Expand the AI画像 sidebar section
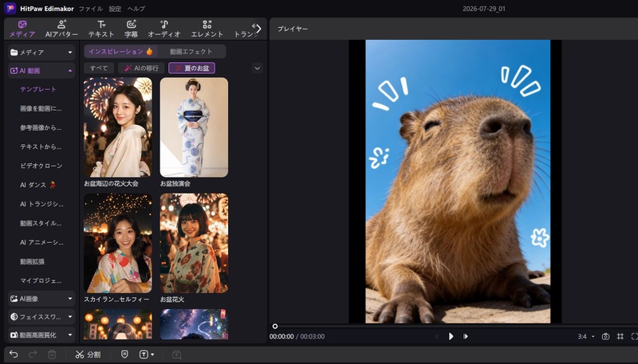This screenshot has height=364, width=638. 41,299
